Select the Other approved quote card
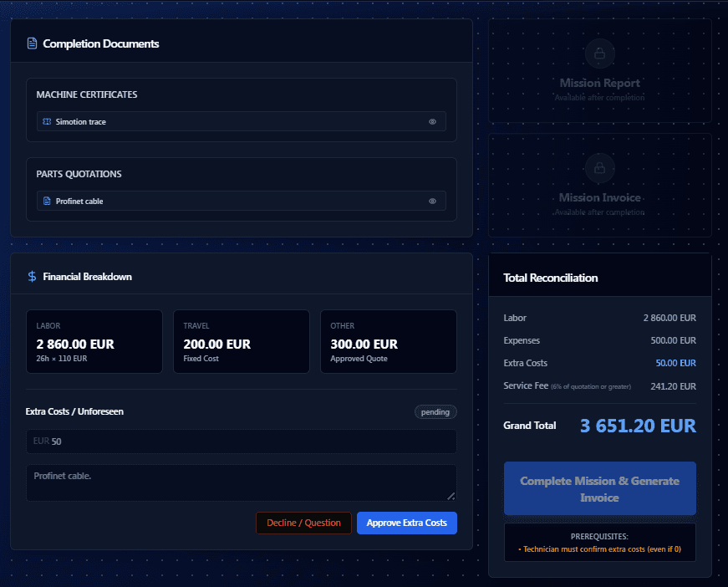 pyautogui.click(x=388, y=342)
